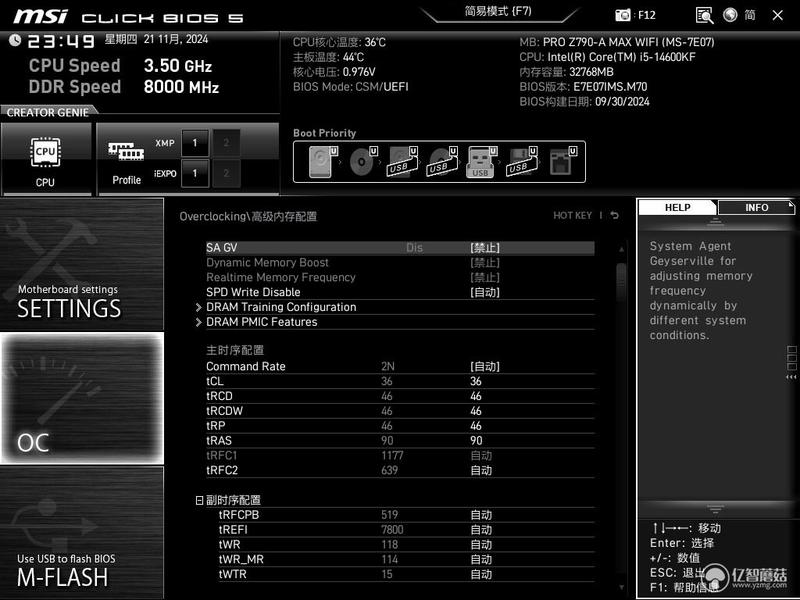The height and width of the screenshot is (600, 800).
Task: Select the USB CD-ROM boot device
Action: click(x=442, y=162)
